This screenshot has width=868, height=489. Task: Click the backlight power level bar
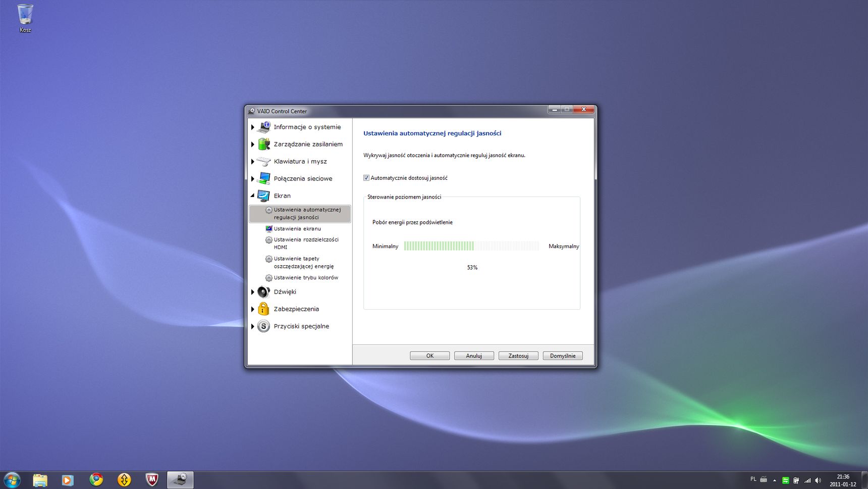point(471,246)
